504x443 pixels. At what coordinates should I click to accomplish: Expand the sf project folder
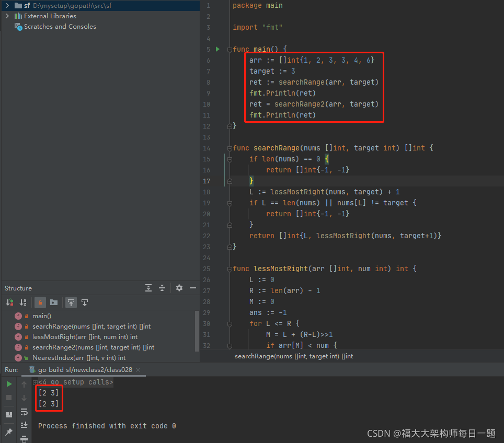(x=7, y=5)
